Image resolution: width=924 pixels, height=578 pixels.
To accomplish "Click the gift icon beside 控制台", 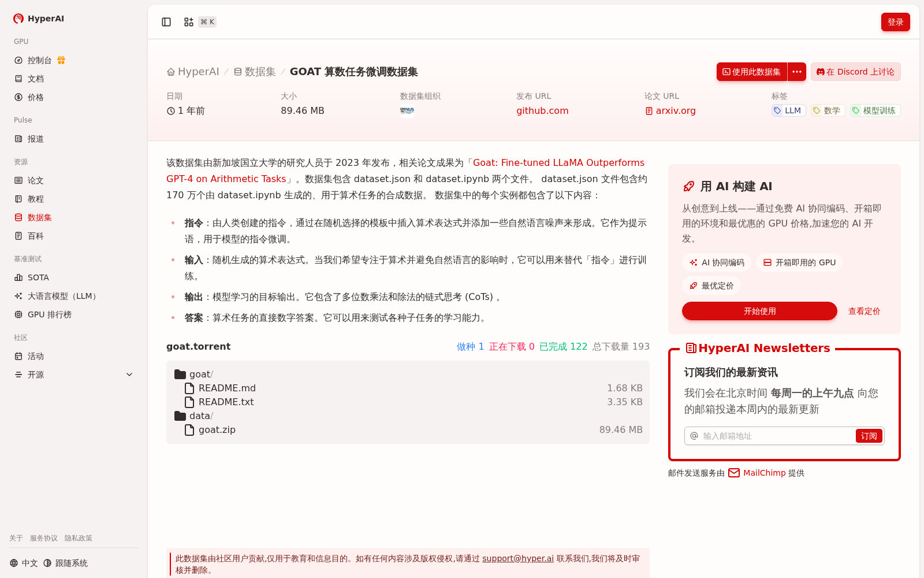I will [x=61, y=60].
